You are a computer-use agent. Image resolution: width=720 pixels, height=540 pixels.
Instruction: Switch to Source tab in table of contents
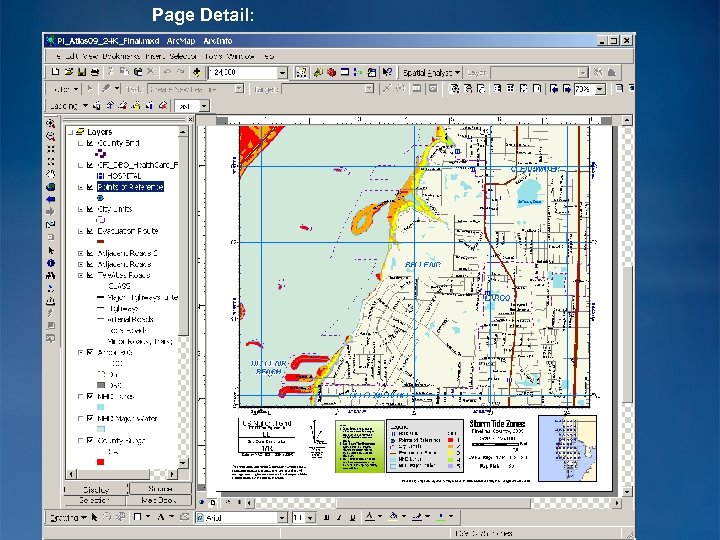[x=160, y=488]
